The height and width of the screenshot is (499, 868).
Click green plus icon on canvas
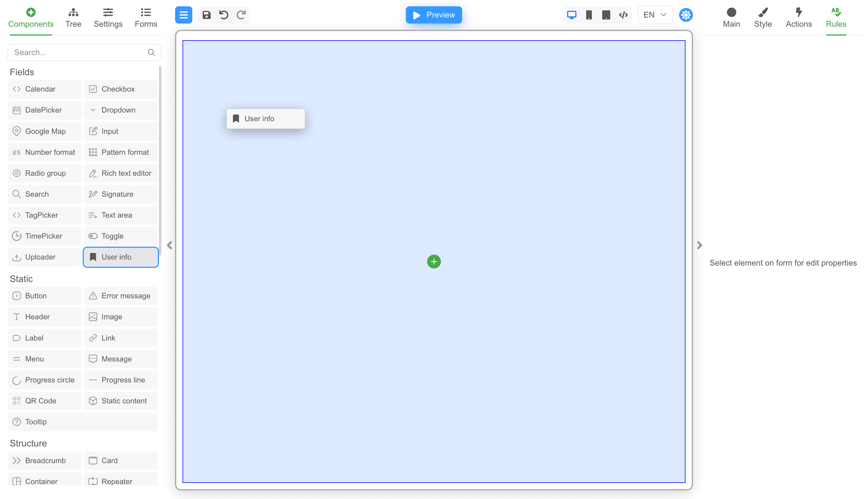(x=434, y=262)
